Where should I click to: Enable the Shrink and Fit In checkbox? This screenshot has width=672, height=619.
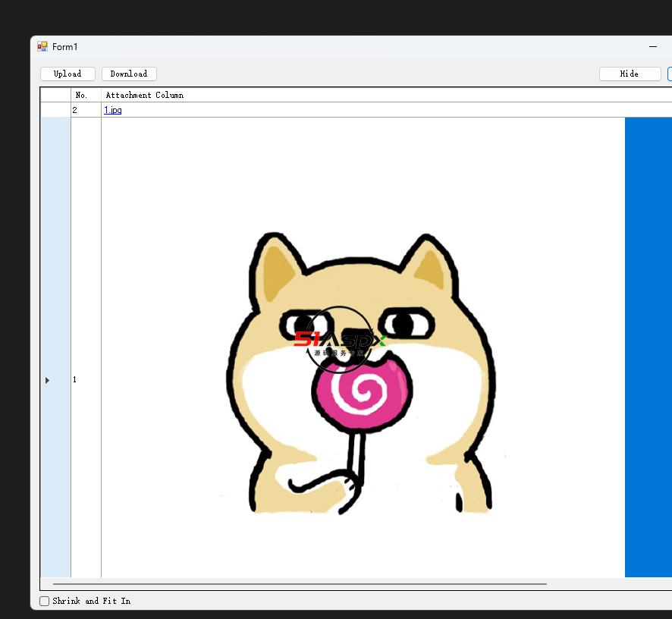pos(45,601)
